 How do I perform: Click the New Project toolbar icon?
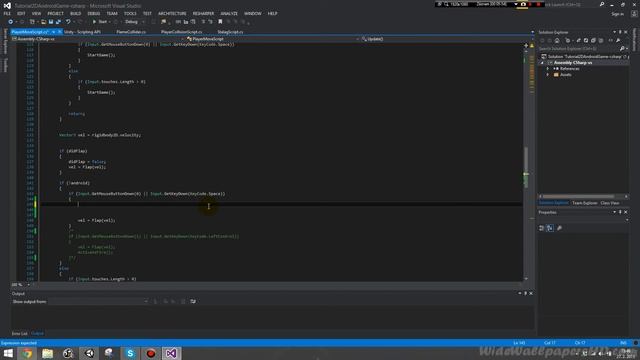pyautogui.click(x=32, y=22)
